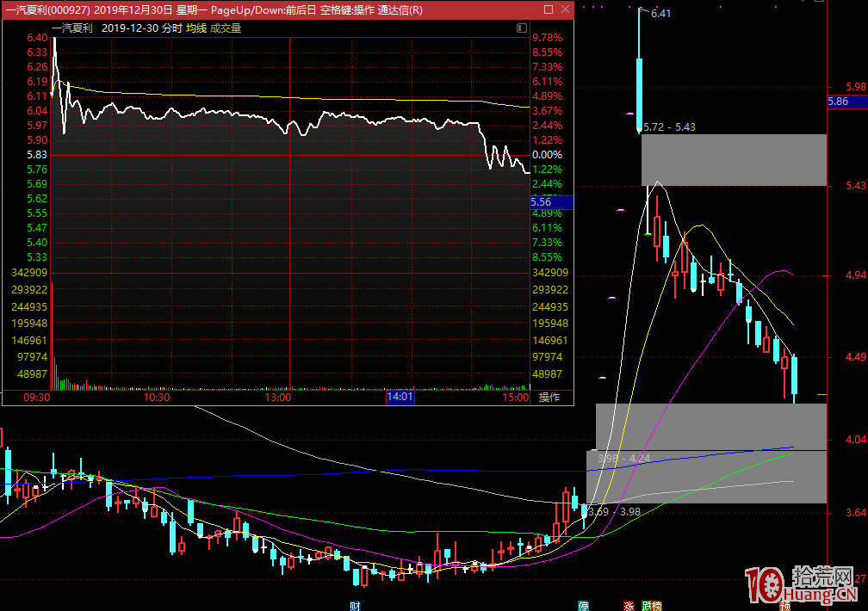Click the 财 event marker icon

pyautogui.click(x=354, y=605)
